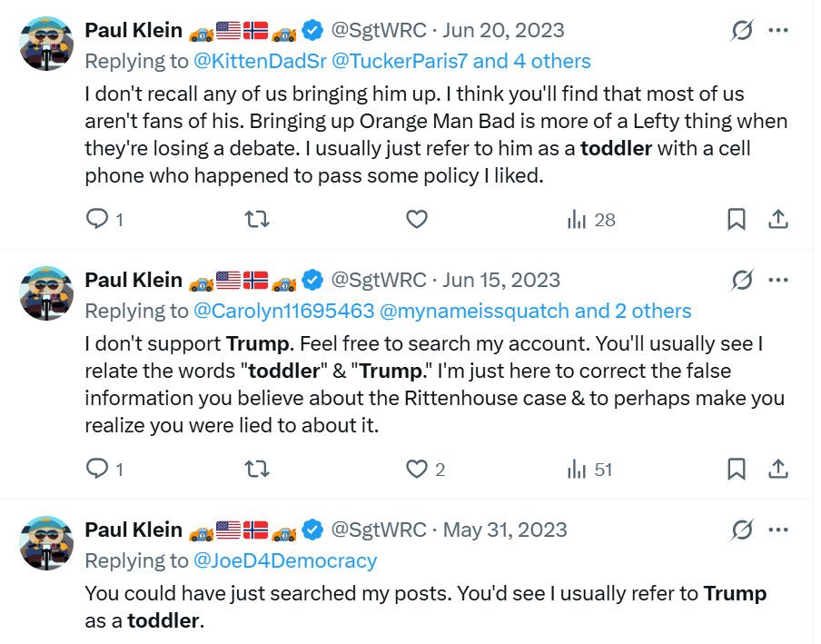Screen dimensions: 821x644
Task: Open more options on May 31 tweet
Action: pos(778,530)
